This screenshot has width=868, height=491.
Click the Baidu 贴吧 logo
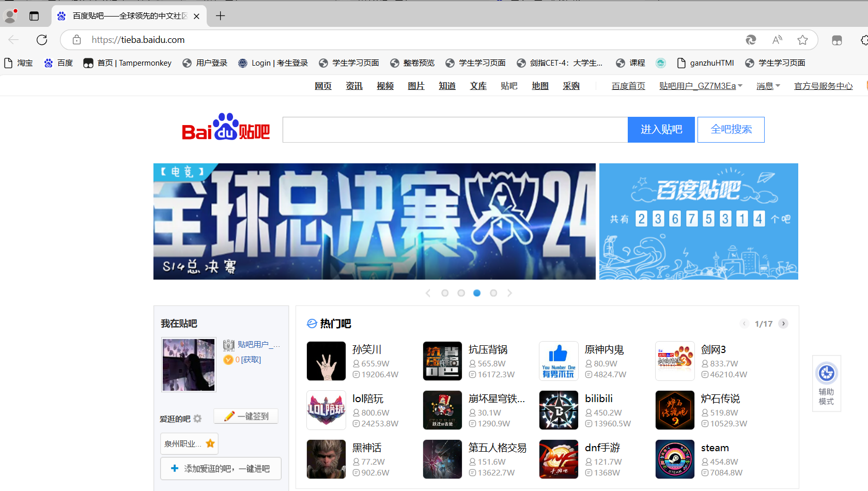[x=226, y=127]
